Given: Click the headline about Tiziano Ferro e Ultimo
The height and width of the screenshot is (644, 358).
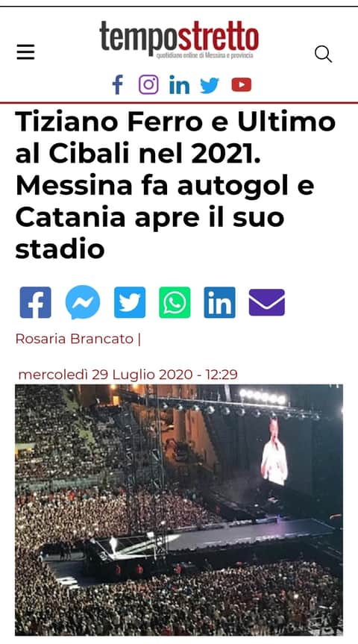Looking at the screenshot, I should pos(176,186).
